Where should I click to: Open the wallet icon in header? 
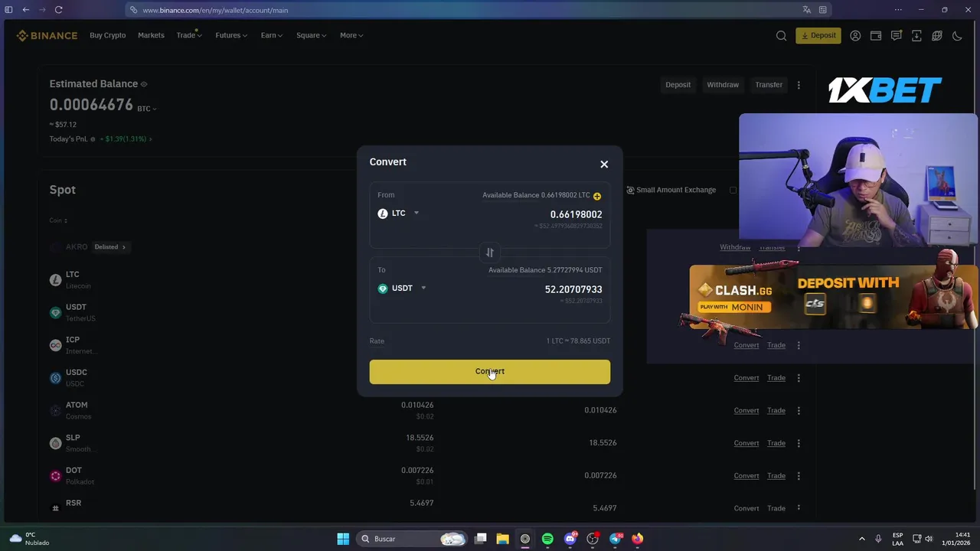point(876,35)
